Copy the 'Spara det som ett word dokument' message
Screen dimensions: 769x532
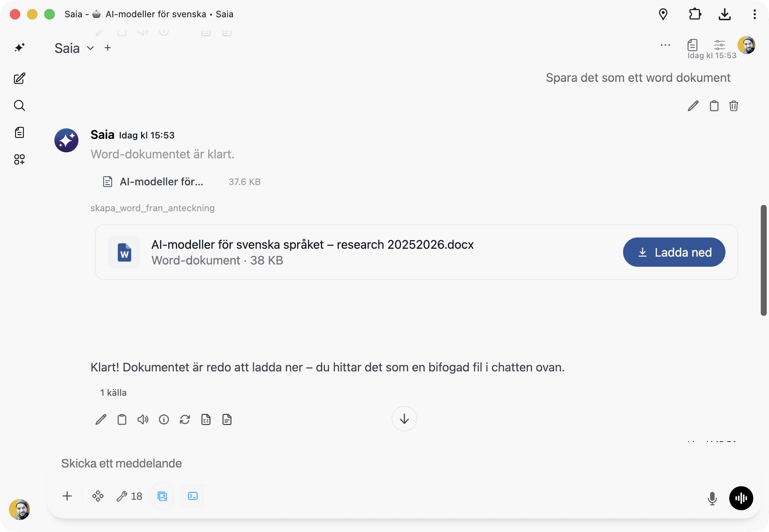[x=714, y=106]
